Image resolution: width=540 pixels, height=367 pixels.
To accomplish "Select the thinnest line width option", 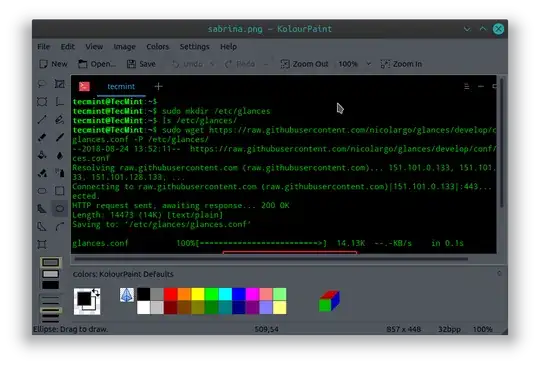I will (51, 297).
